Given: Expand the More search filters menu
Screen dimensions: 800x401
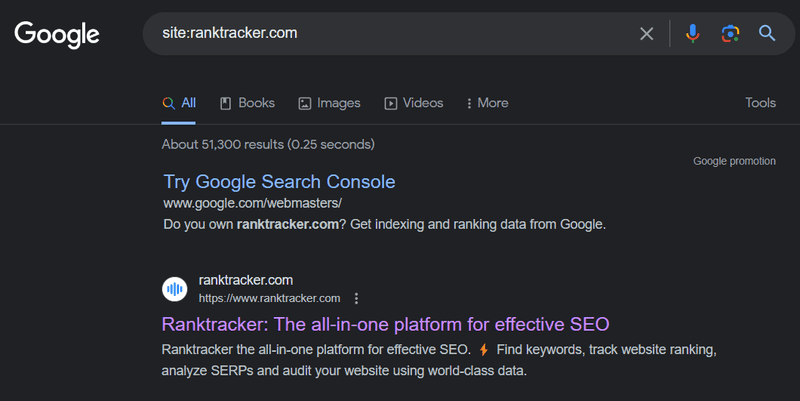Looking at the screenshot, I should [487, 103].
